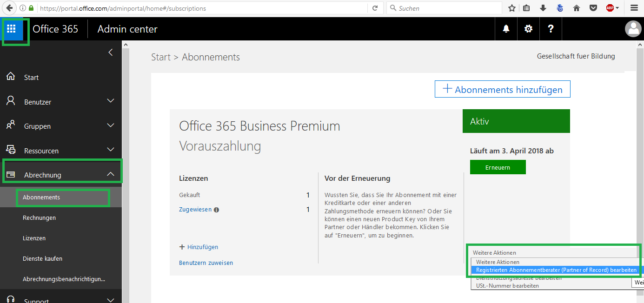Viewport: 644px width, 303px height.
Task: Open the Office 365 app launcher grid
Action: tap(11, 29)
